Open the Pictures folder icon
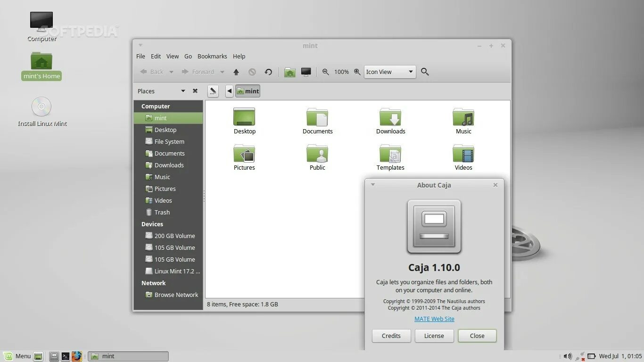The height and width of the screenshot is (362, 644). (244, 153)
